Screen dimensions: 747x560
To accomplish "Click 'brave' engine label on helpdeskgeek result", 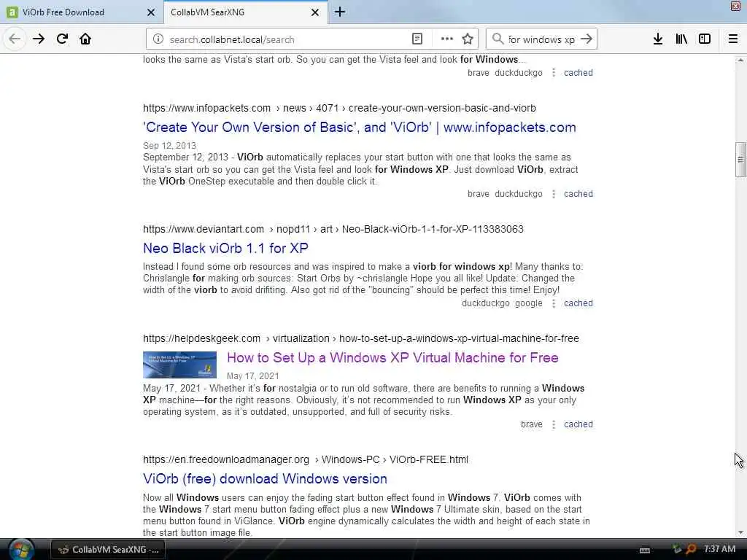I will tap(532, 424).
